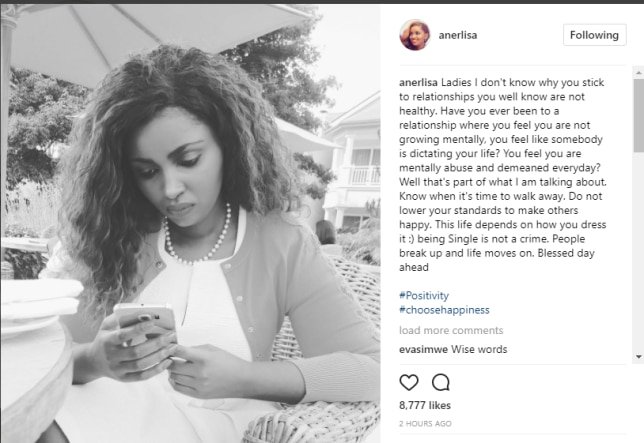
Task: Toggle the Following button
Action: pos(594,35)
